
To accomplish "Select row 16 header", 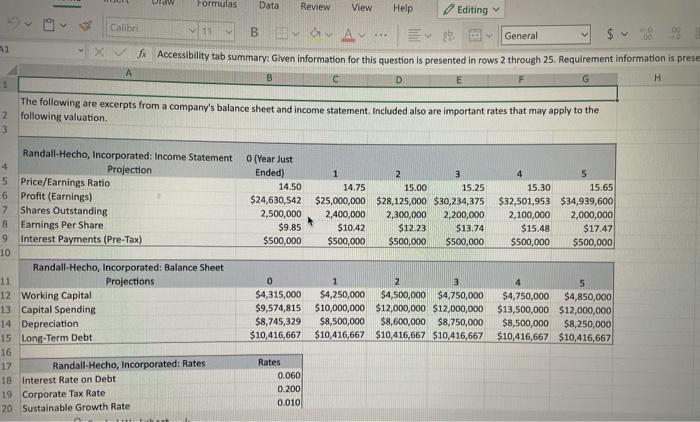I will 6,352.
